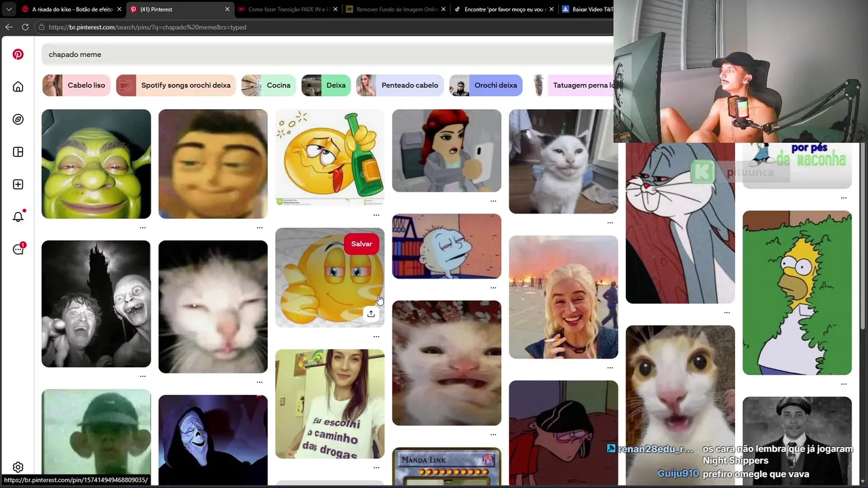Open the Pinterest logo home link
The height and width of the screenshot is (488, 868).
[x=18, y=54]
